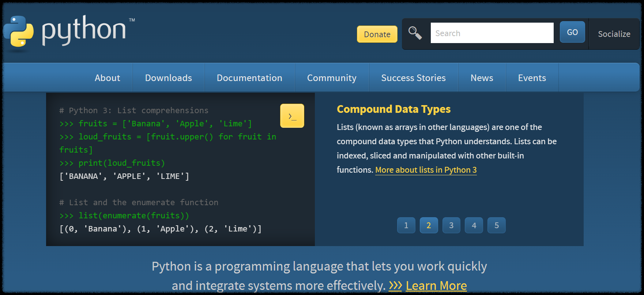The height and width of the screenshot is (295, 644).
Task: Open the Documentation menu
Action: click(x=249, y=77)
